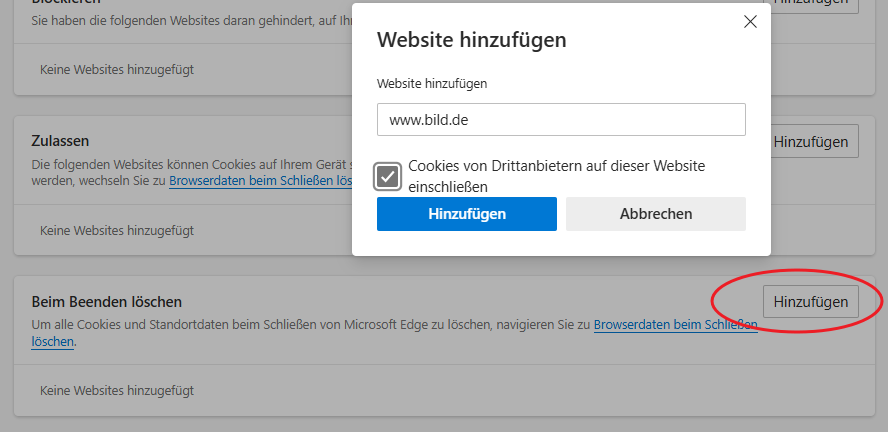Uncheck the third-party cookies checkbox
The width and height of the screenshot is (888, 432).
pyautogui.click(x=387, y=177)
